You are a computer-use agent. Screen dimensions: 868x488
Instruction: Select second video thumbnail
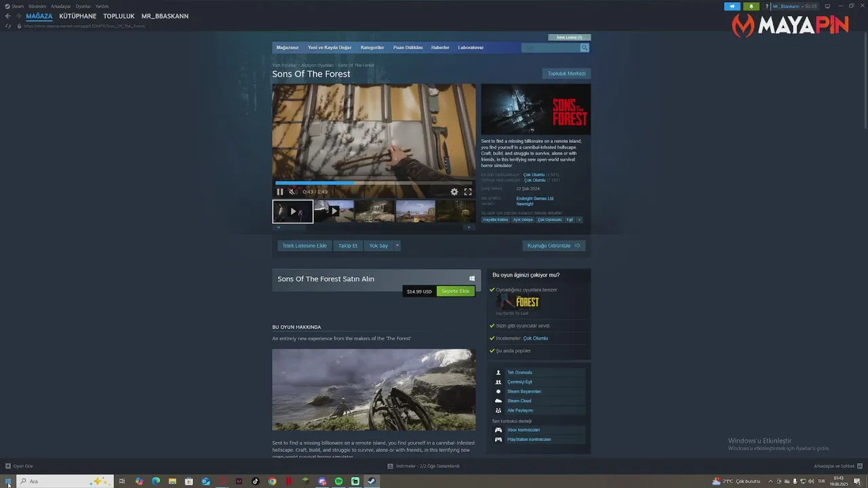point(334,211)
